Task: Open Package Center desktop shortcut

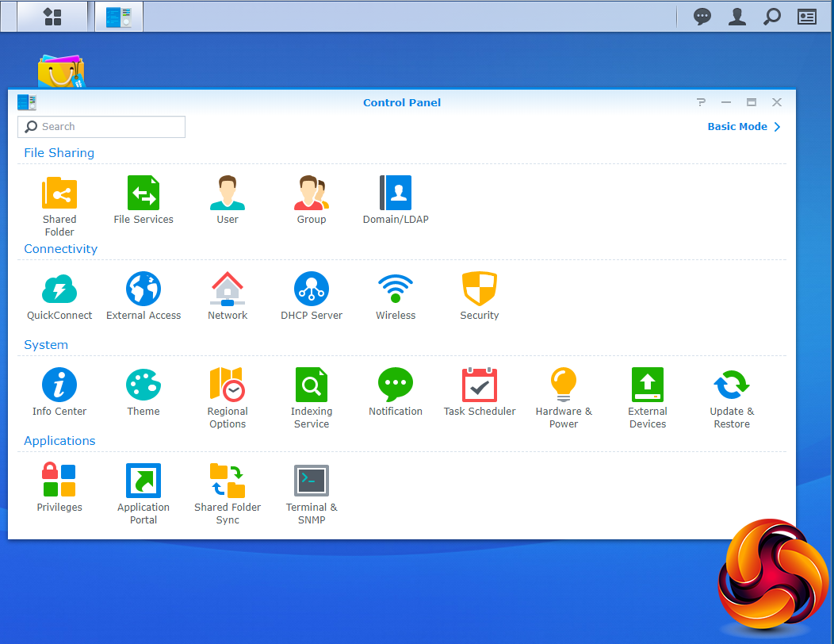Action: click(61, 71)
